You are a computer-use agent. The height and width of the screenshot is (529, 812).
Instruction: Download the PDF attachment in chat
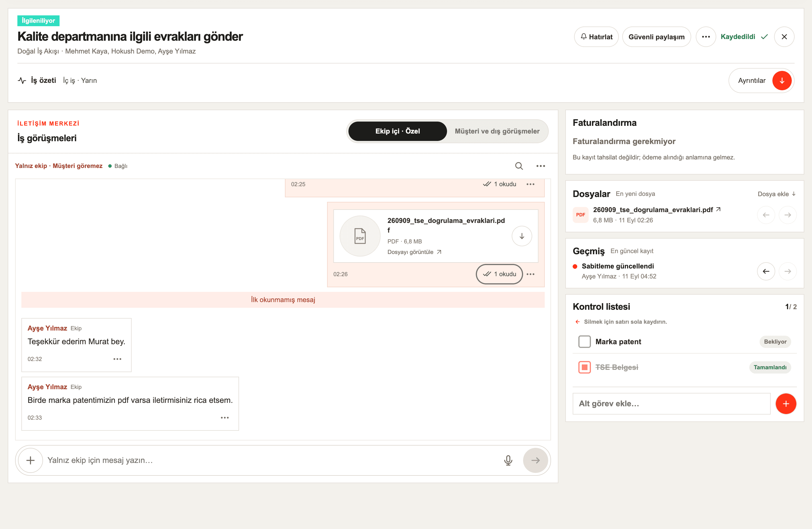(x=521, y=236)
